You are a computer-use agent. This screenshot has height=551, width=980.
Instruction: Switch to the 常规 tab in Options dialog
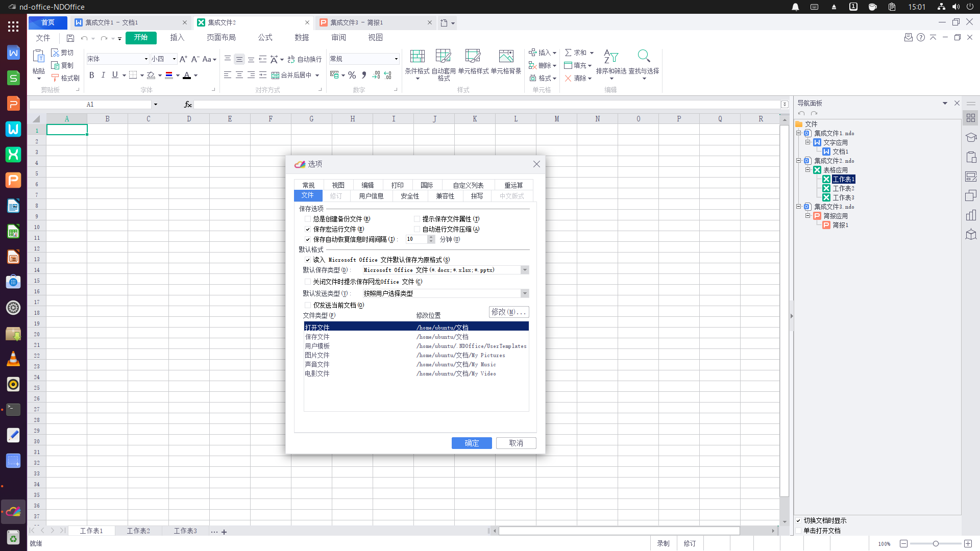[308, 185]
